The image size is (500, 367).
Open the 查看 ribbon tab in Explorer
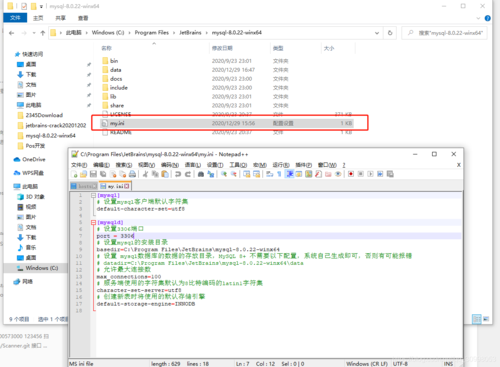tap(83, 18)
